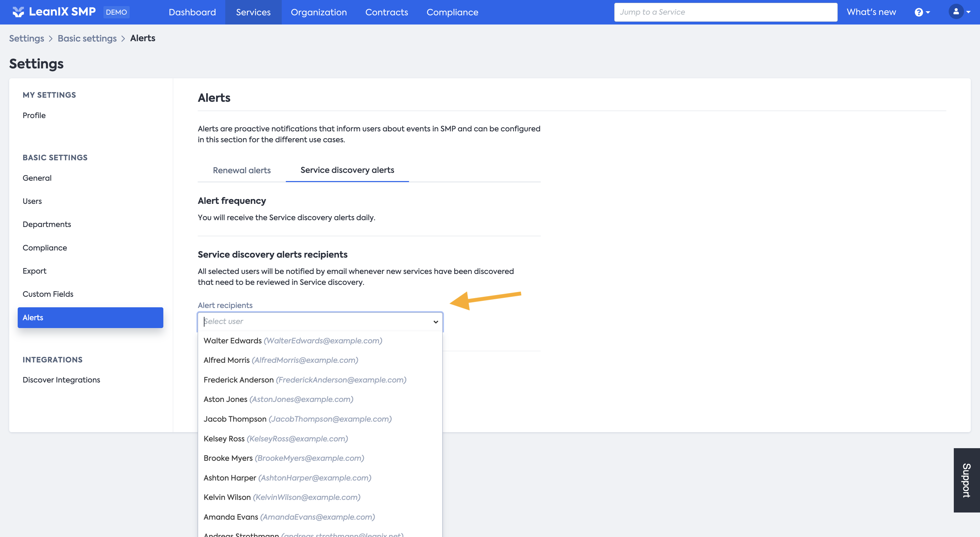Click the What's new link
Image resolution: width=980 pixels, height=537 pixels.
871,12
